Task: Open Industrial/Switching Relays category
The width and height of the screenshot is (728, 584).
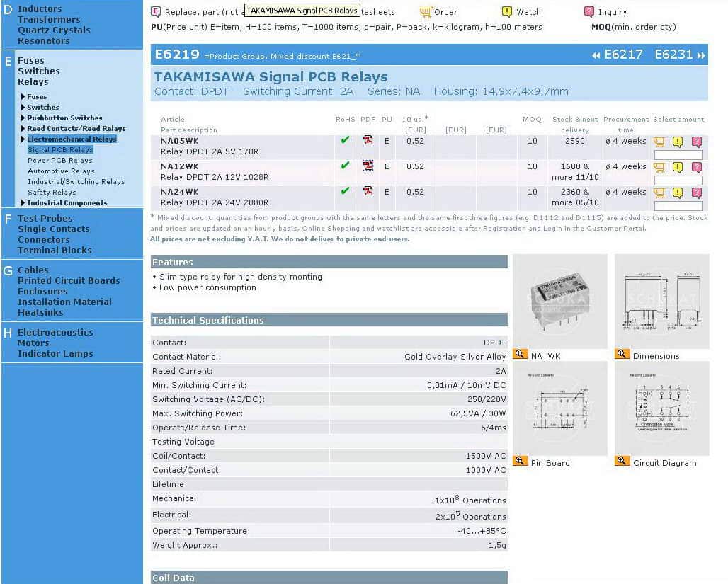Action: (76, 181)
